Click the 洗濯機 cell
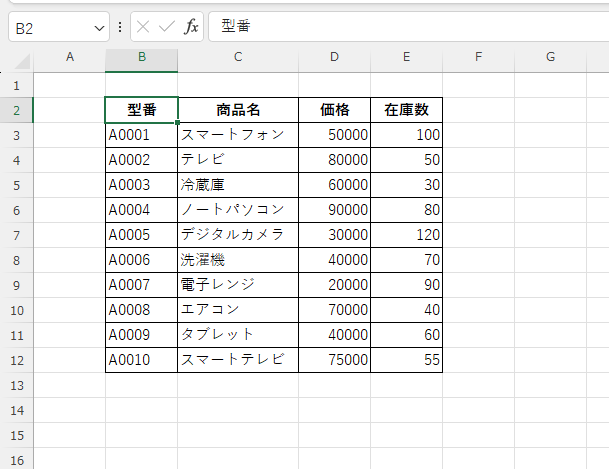This screenshot has width=609, height=469. click(238, 260)
